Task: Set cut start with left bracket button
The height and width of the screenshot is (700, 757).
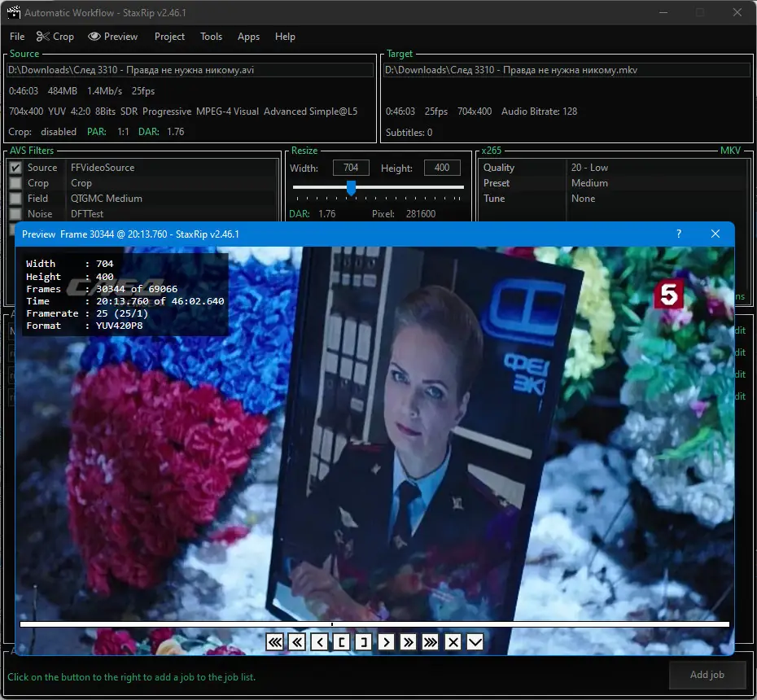Action: pyautogui.click(x=342, y=642)
